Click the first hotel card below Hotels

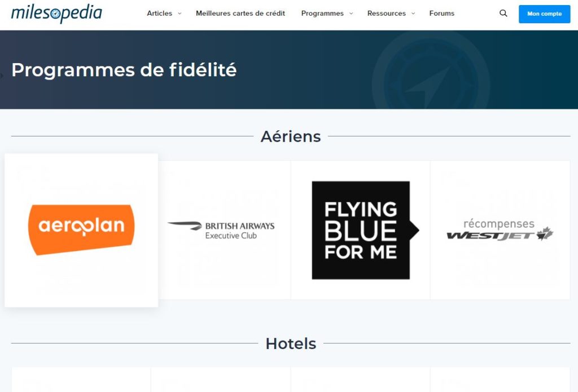tap(81, 380)
